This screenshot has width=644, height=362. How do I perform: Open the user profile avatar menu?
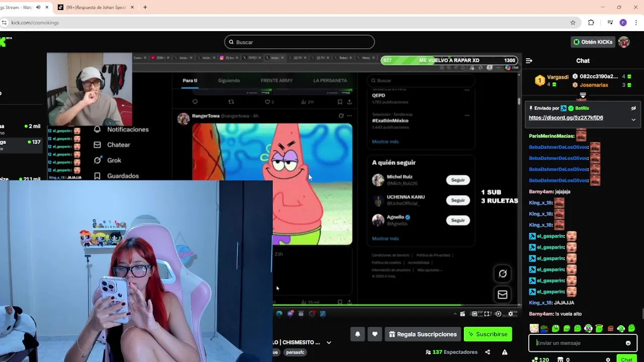pyautogui.click(x=624, y=42)
